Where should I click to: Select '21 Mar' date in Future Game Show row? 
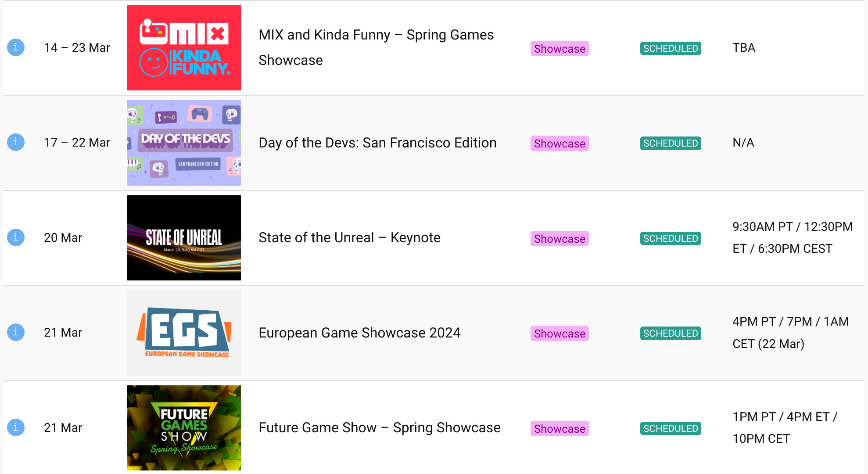click(63, 427)
